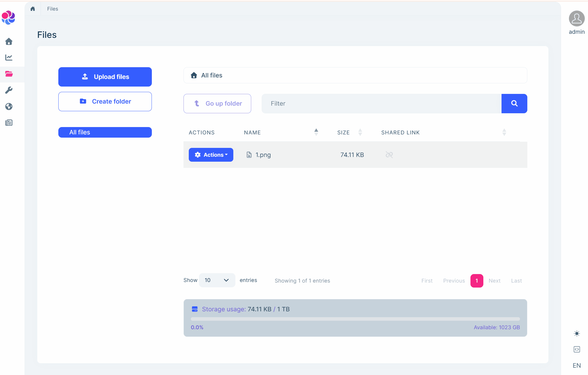This screenshot has width=588, height=375.
Task: Click the breadcrumb home icon
Action: 33,9
